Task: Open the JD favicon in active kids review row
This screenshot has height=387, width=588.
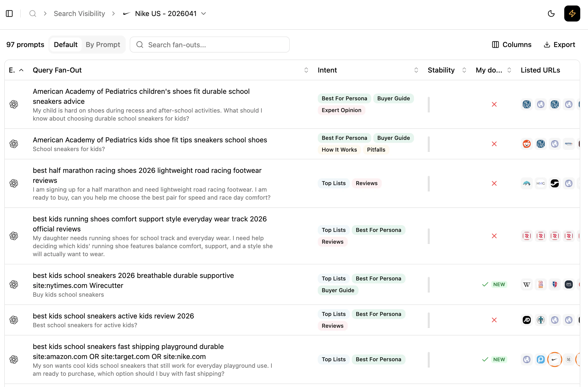Action: 527,320
